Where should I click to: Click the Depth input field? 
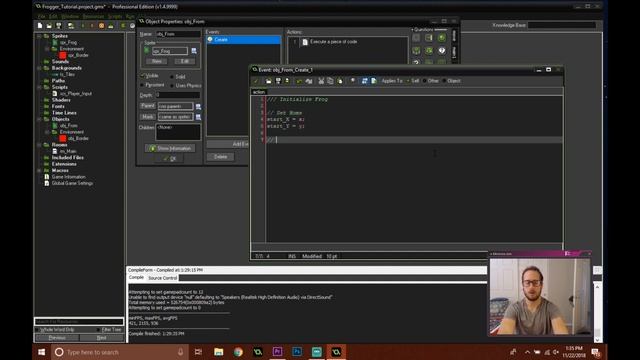coord(178,95)
